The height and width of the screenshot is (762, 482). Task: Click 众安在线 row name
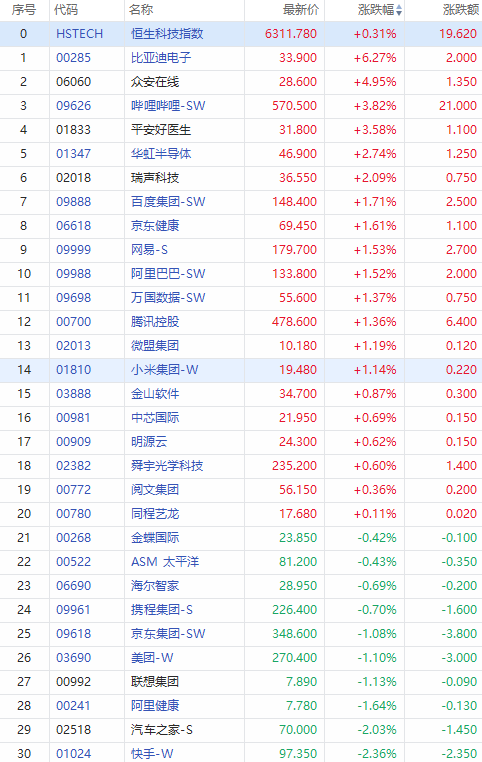pos(155,82)
